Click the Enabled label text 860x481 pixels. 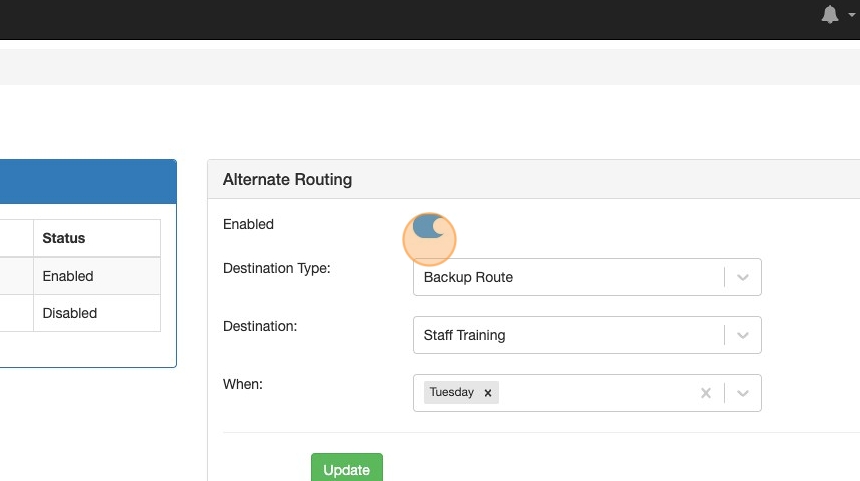(x=248, y=224)
